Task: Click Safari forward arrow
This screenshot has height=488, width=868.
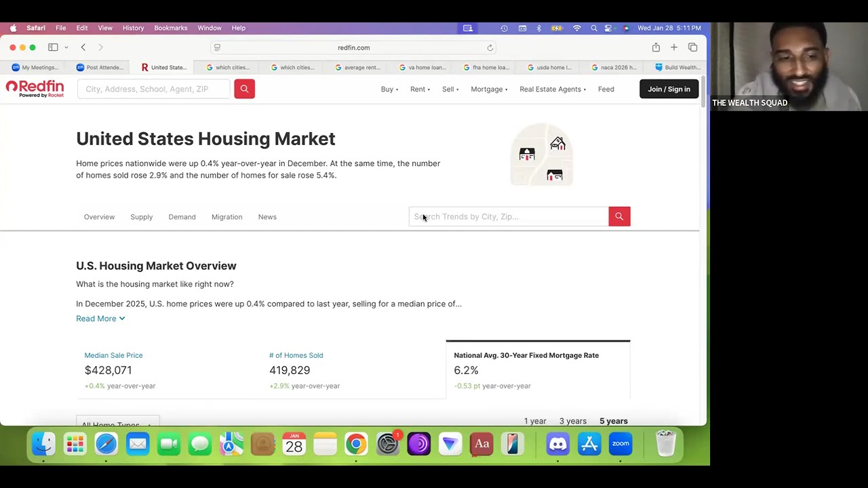Action: [x=101, y=47]
